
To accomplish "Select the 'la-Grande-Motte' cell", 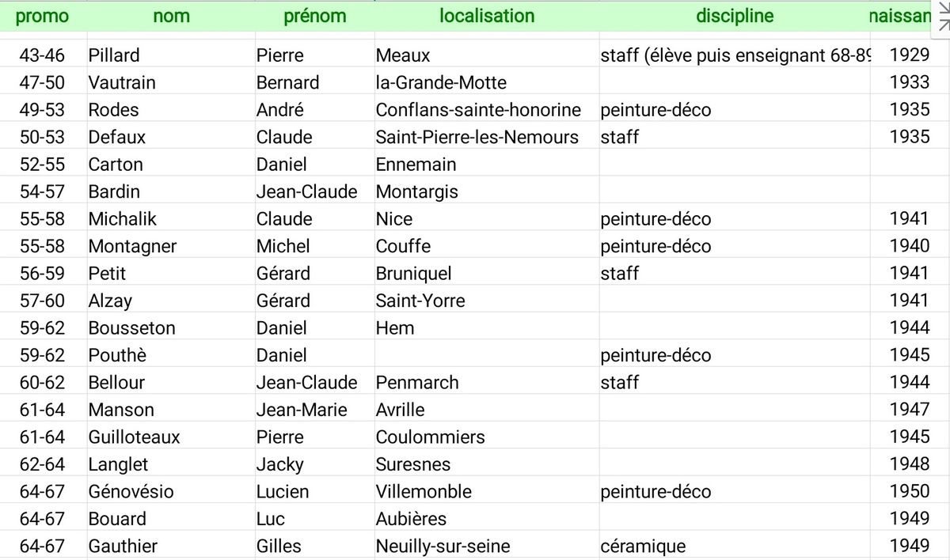I will [487, 82].
